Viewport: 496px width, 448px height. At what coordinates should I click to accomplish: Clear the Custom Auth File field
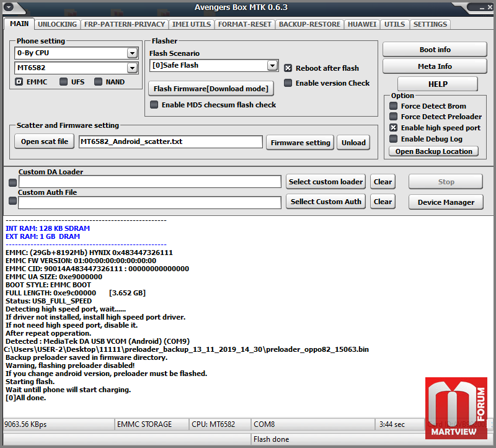tap(383, 202)
